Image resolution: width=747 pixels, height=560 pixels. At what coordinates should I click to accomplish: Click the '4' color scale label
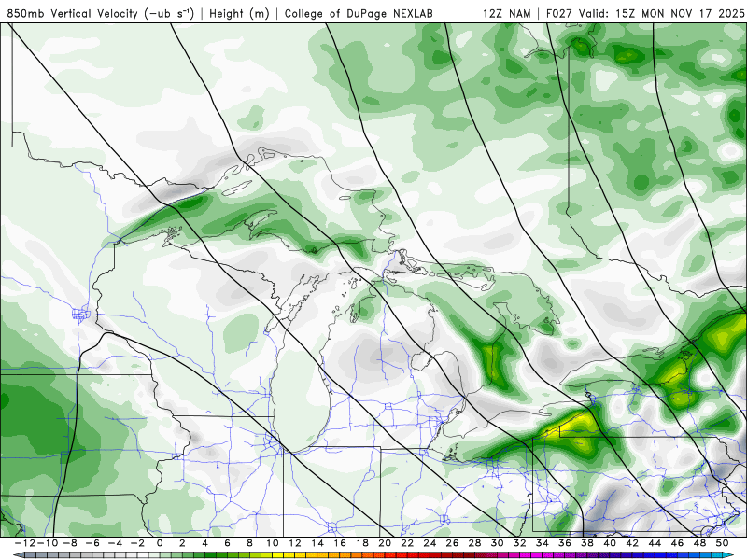(x=204, y=543)
